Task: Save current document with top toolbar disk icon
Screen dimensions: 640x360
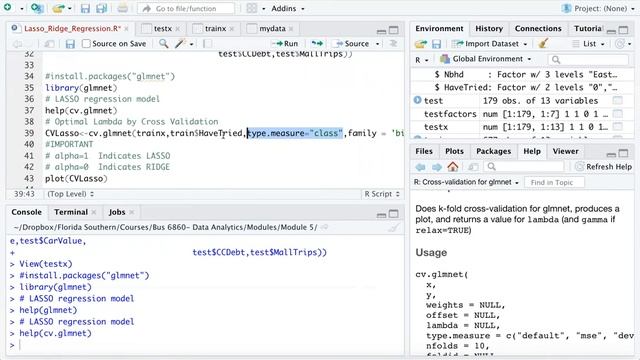Action: 85,8
